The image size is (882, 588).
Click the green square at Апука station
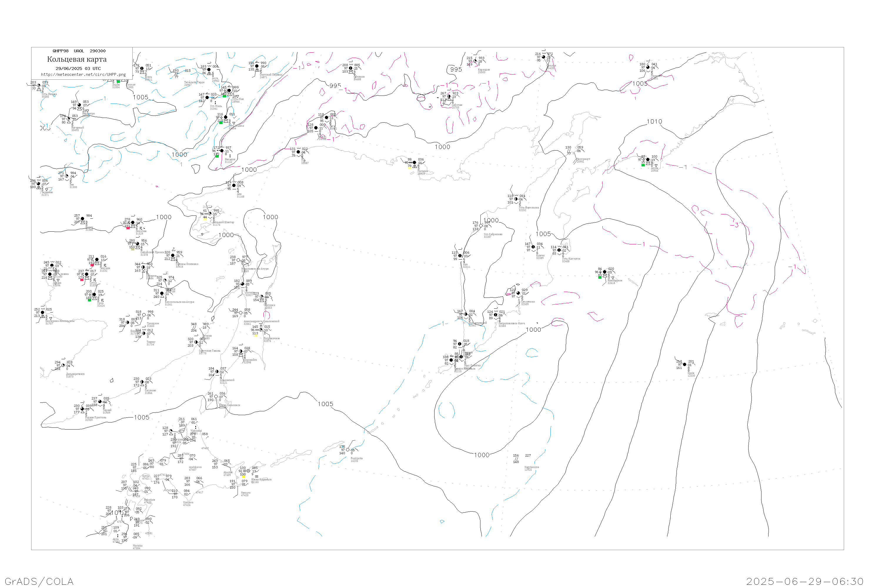643,165
